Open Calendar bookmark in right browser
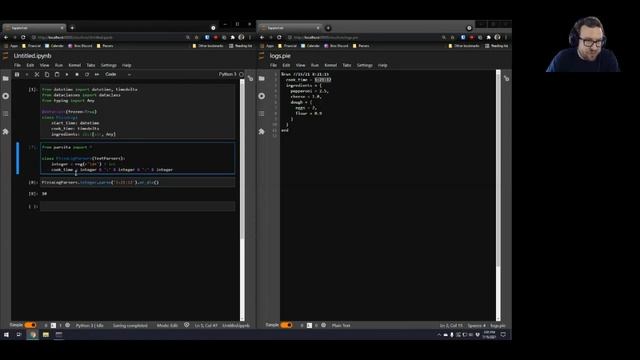The image size is (640, 360). pyautogui.click(x=310, y=46)
